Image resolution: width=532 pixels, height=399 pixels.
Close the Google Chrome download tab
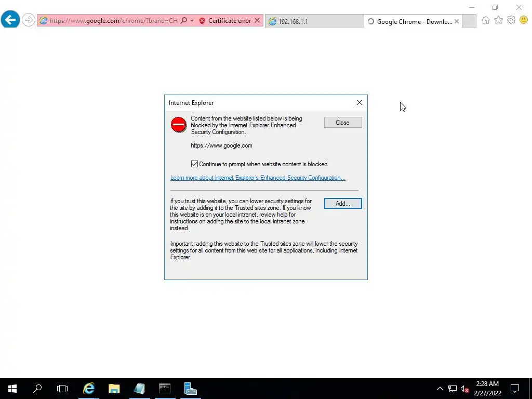457,21
